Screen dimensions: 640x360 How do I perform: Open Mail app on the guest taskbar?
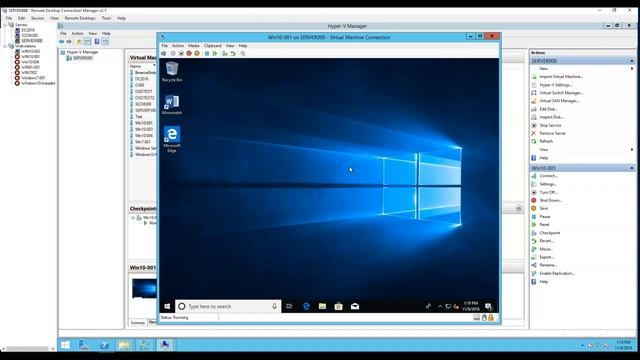click(355, 306)
